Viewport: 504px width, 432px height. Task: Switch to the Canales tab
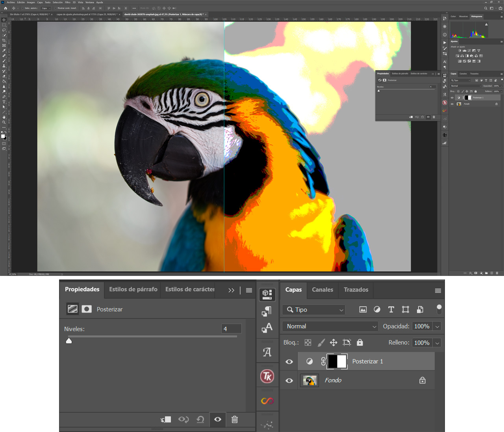coord(322,290)
